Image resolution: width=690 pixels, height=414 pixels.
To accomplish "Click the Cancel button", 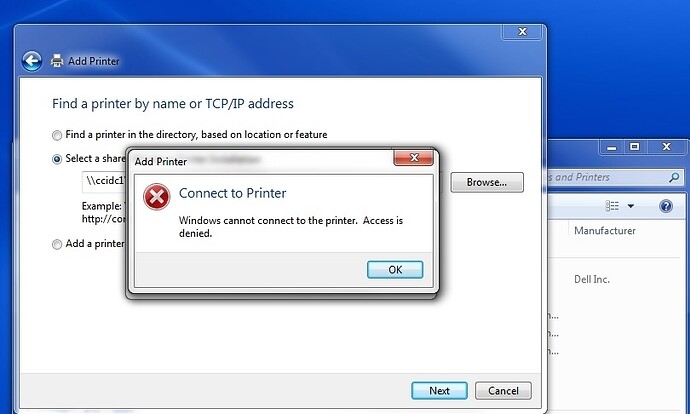I will pyautogui.click(x=503, y=391).
